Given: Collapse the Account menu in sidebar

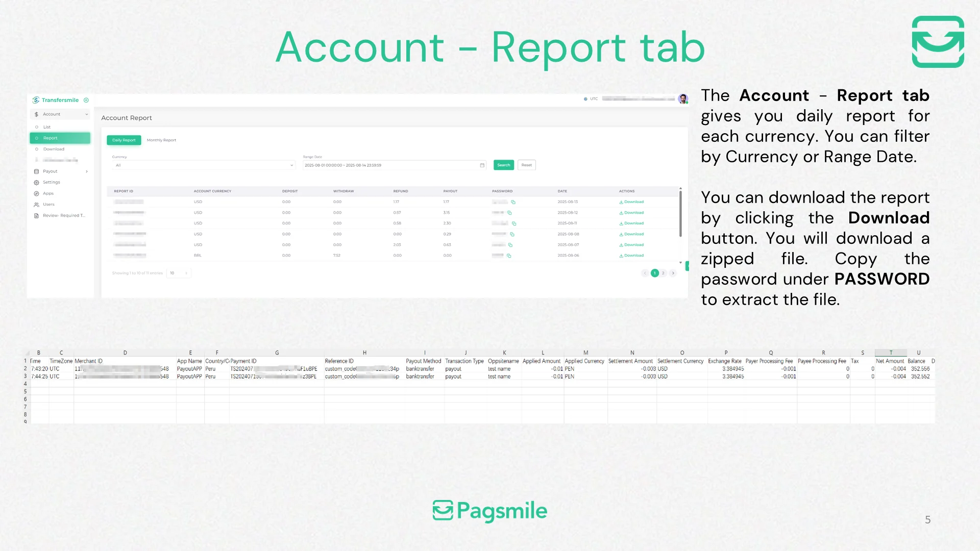Looking at the screenshot, I should (87, 114).
